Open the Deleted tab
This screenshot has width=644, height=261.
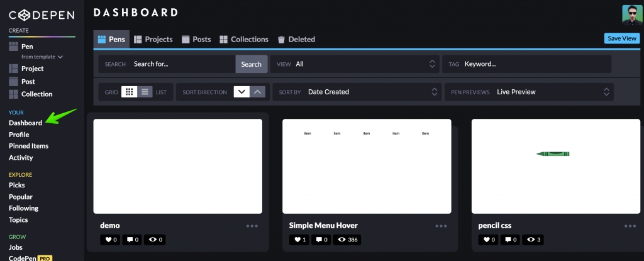tap(296, 39)
